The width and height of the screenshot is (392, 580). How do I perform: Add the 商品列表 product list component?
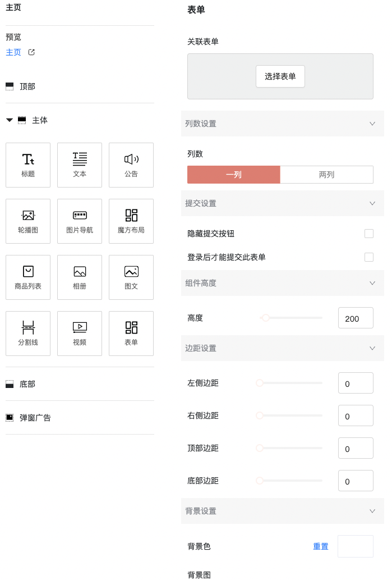point(28,277)
